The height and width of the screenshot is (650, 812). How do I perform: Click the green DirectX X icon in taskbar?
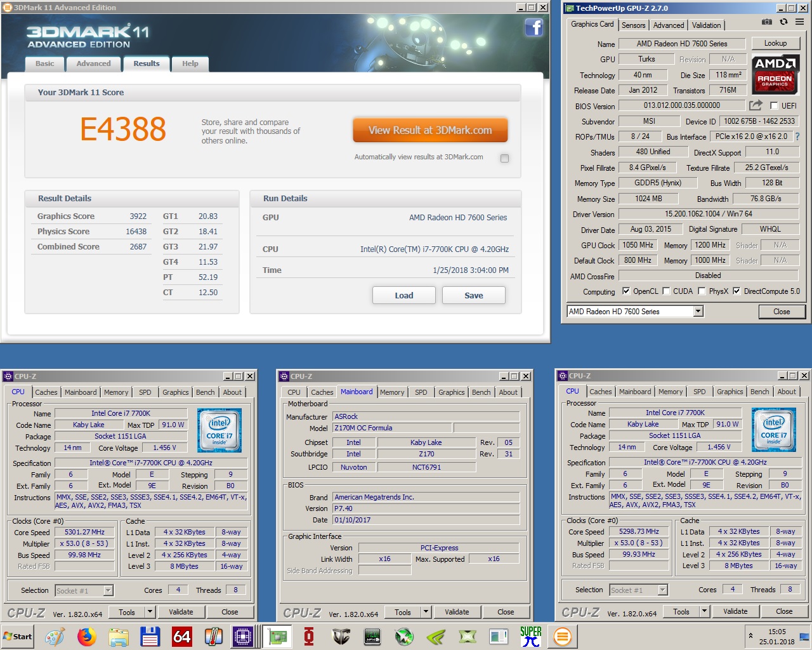(x=467, y=637)
